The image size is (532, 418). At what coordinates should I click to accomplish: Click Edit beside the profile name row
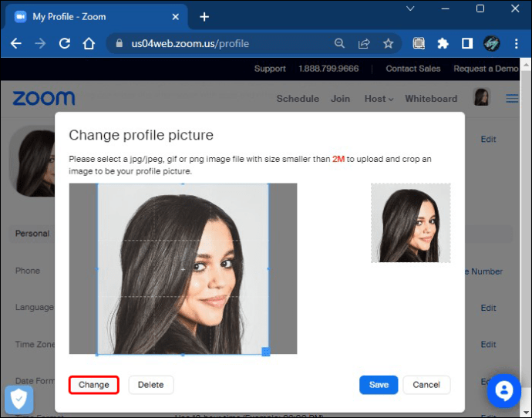[488, 139]
